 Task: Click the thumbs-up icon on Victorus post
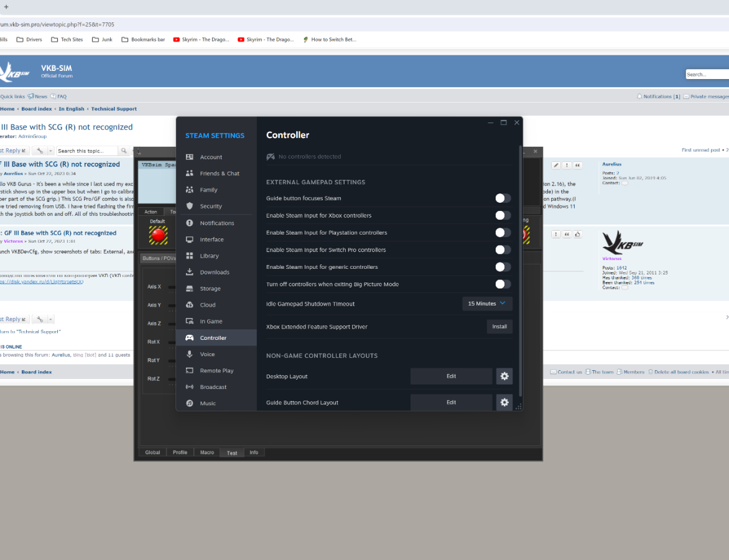tap(577, 235)
